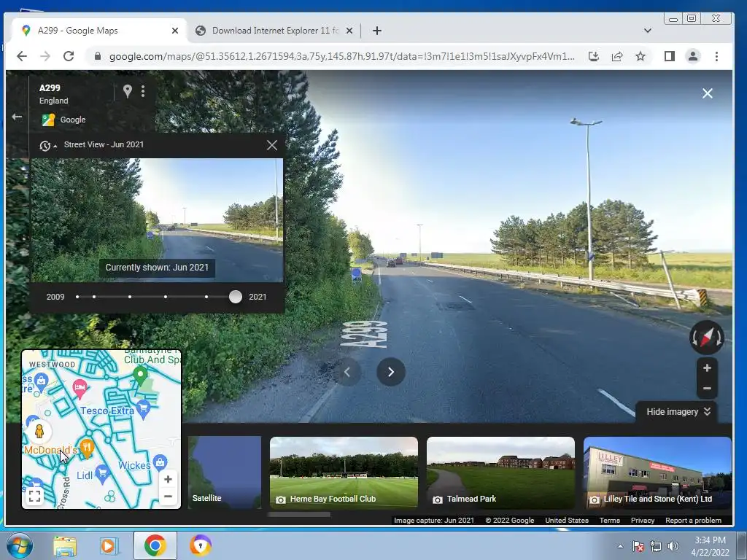
Task: Move to the next Street View position arrow
Action: [x=391, y=372]
